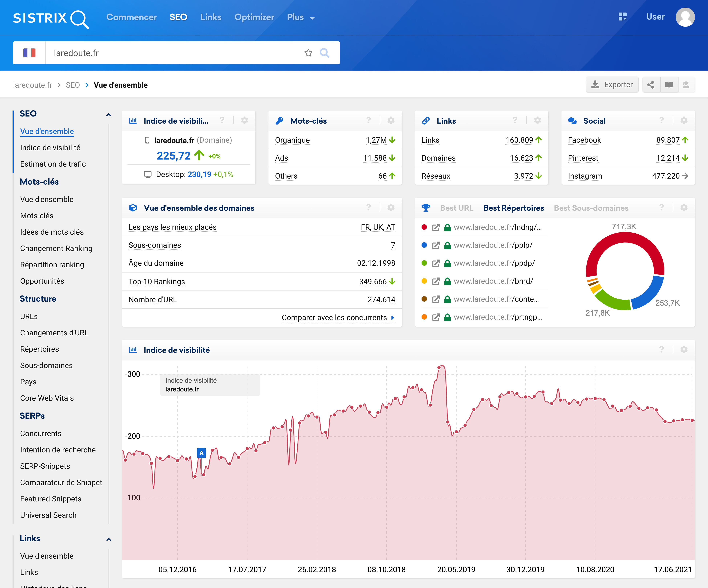Click help question mark in Links box

pos(515,120)
